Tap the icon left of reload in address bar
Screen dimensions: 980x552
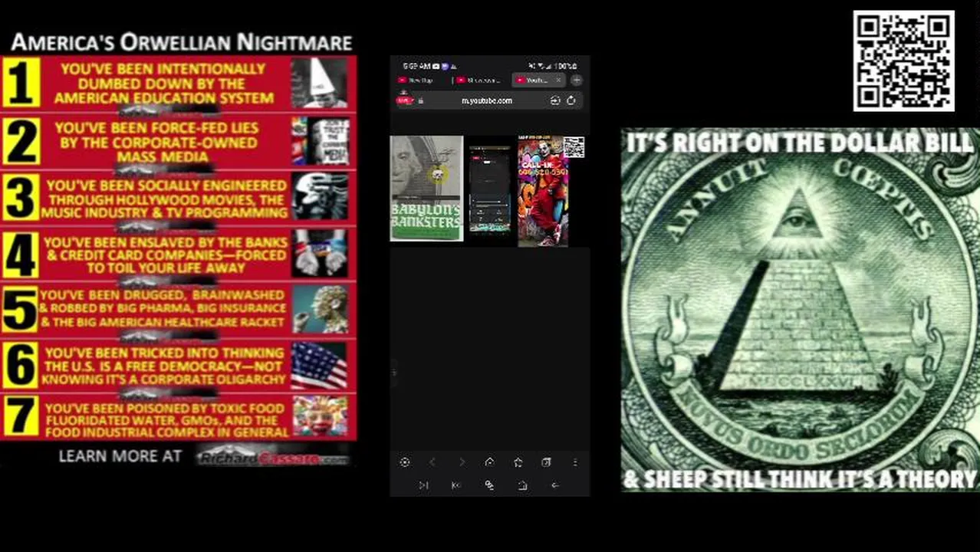[555, 100]
